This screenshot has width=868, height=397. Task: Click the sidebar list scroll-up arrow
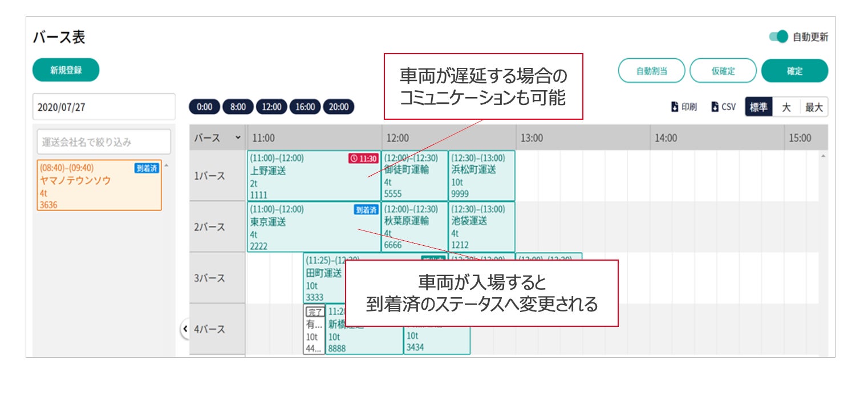point(166,166)
